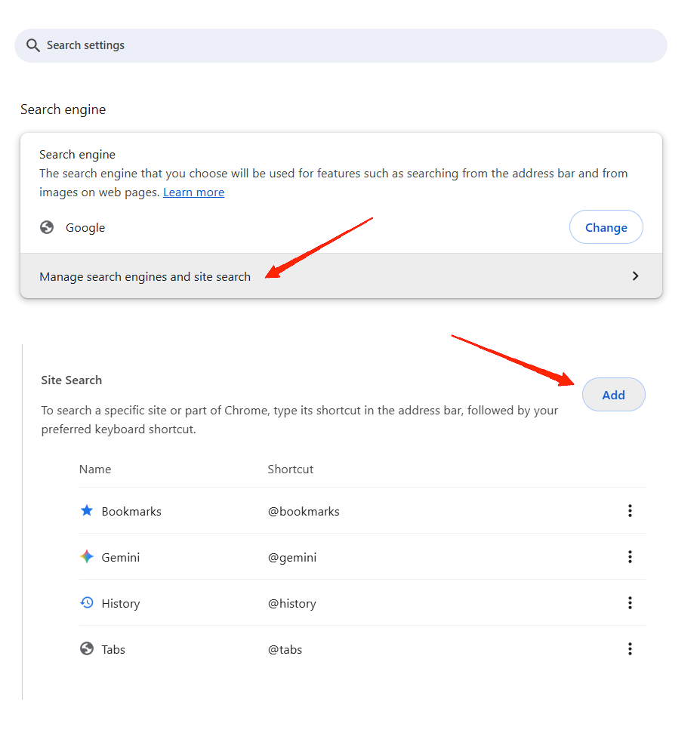Click the Google search engine globe icon

point(47,227)
